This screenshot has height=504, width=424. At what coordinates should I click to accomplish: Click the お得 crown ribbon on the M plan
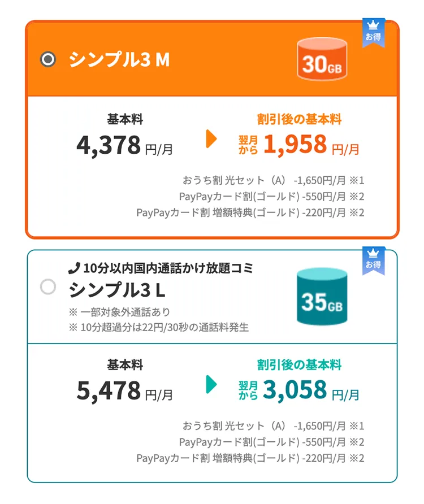click(373, 33)
